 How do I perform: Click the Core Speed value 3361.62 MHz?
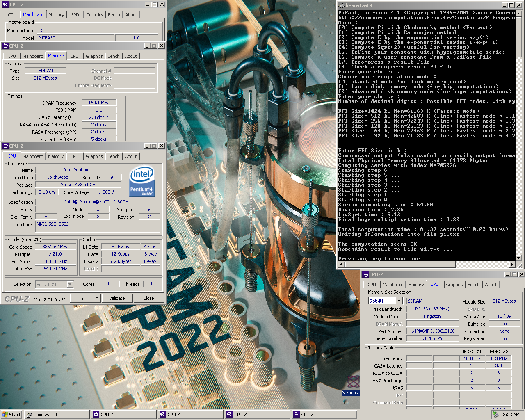pyautogui.click(x=55, y=247)
